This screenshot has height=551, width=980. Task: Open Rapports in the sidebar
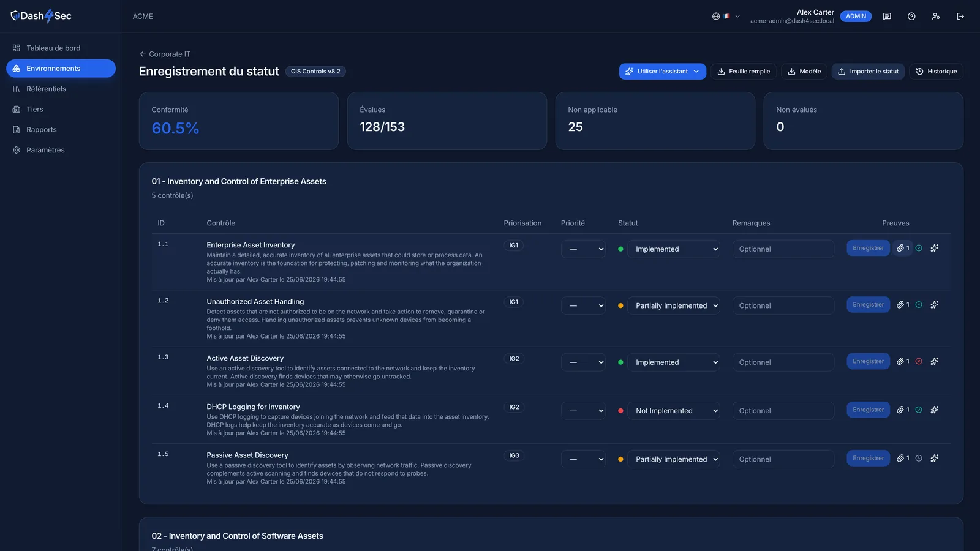pyautogui.click(x=61, y=130)
